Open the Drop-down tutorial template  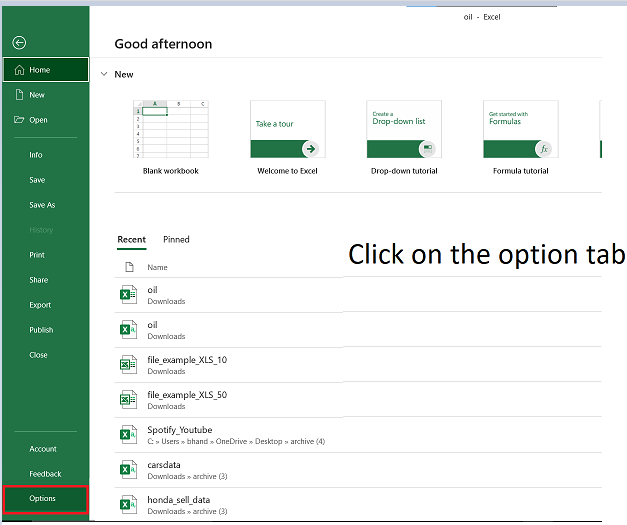click(404, 129)
